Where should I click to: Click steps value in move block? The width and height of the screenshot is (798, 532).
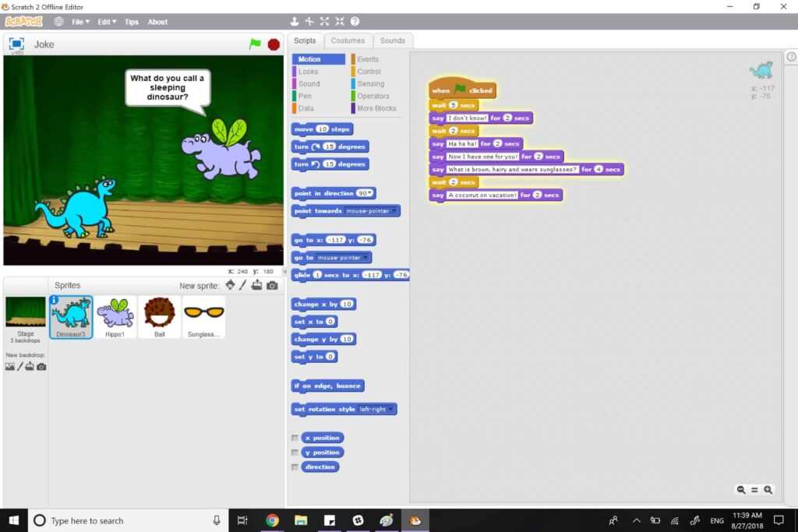coord(322,129)
